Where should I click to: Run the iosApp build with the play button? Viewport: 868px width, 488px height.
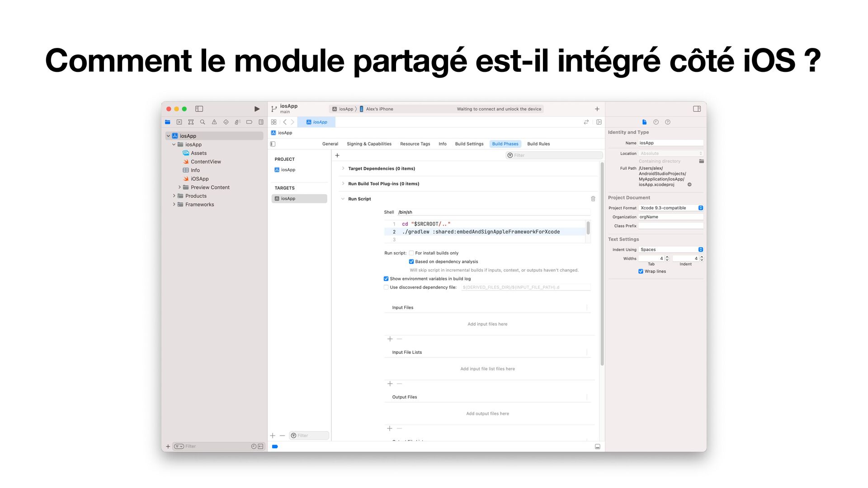point(257,109)
